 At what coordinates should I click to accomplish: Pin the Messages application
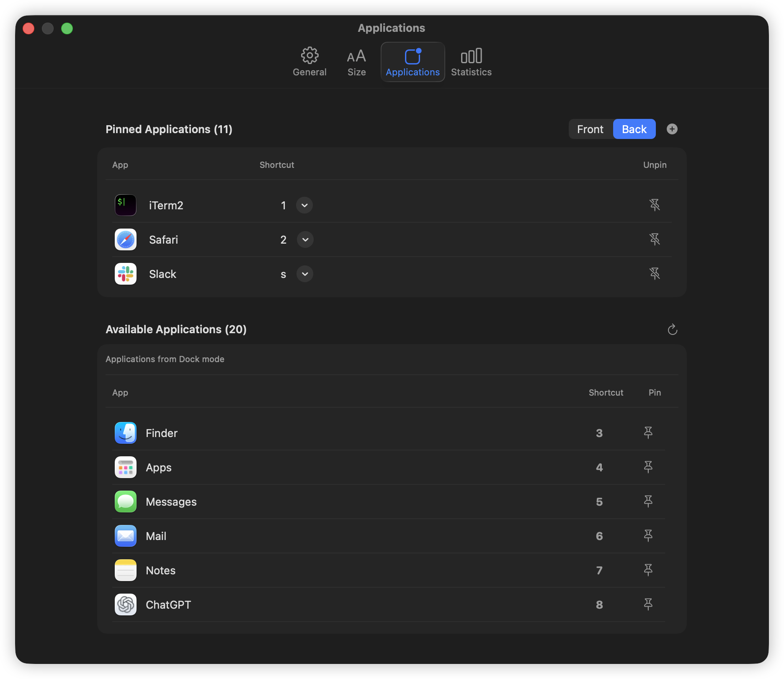pyautogui.click(x=648, y=502)
